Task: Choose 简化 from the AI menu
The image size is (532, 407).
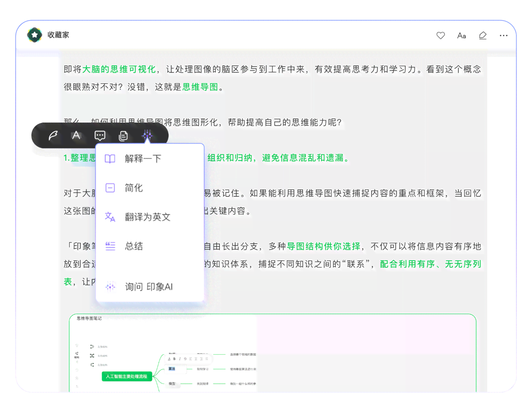Action: pos(150,188)
